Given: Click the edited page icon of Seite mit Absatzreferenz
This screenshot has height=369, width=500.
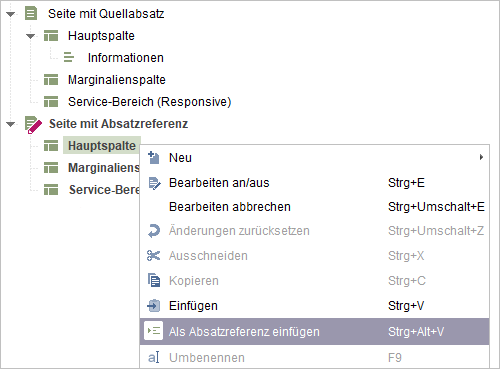Looking at the screenshot, I should [33, 124].
